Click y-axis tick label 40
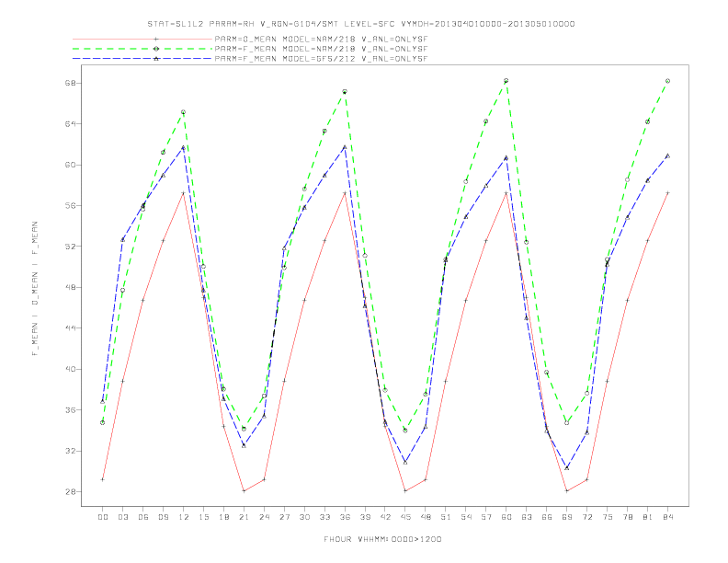Image resolution: width=728 pixels, height=563 pixels. [x=73, y=369]
